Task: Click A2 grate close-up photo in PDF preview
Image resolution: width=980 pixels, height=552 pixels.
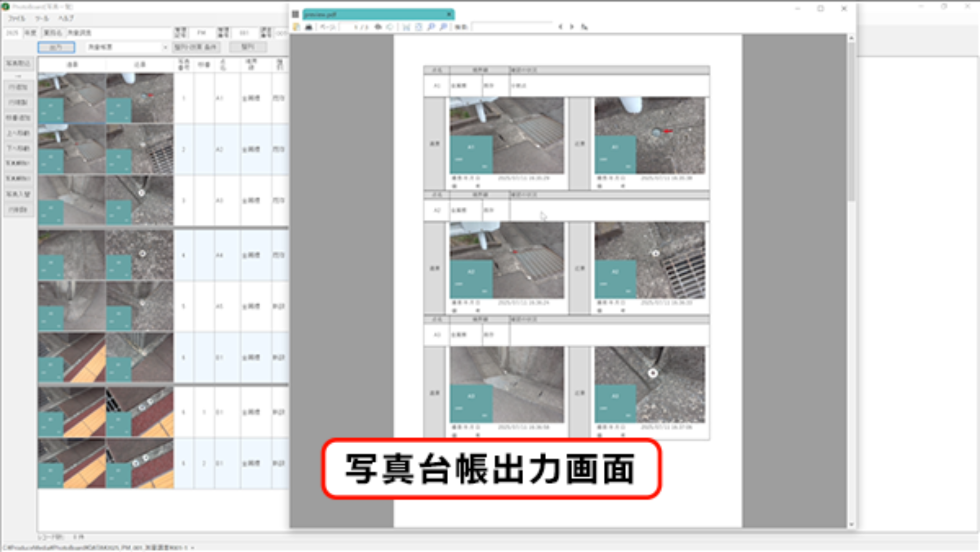Action: point(650,260)
